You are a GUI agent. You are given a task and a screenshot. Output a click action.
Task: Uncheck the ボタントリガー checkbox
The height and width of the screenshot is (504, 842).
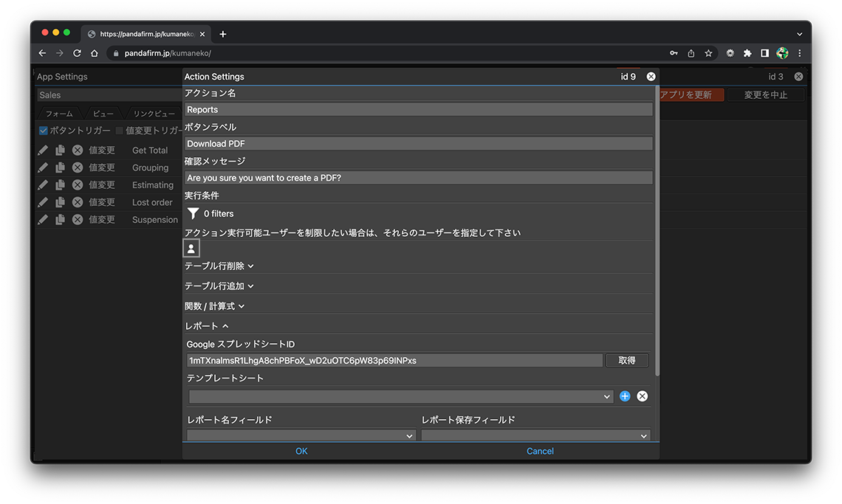point(44,131)
